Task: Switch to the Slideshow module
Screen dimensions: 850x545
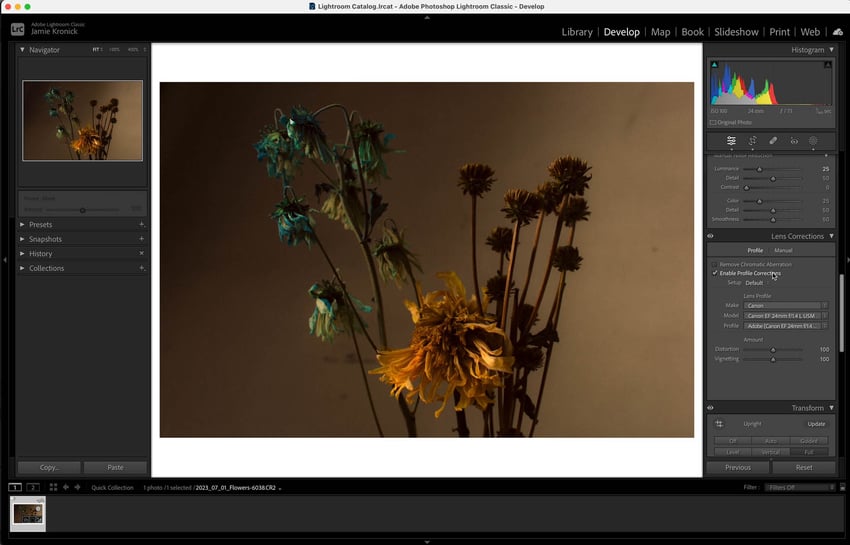Action: click(736, 32)
